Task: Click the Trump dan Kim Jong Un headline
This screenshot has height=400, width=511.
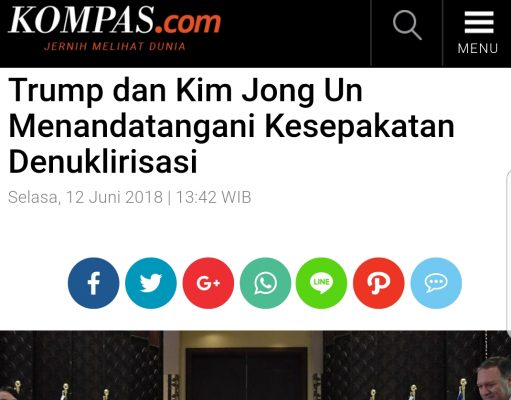Action: pyautogui.click(x=231, y=126)
